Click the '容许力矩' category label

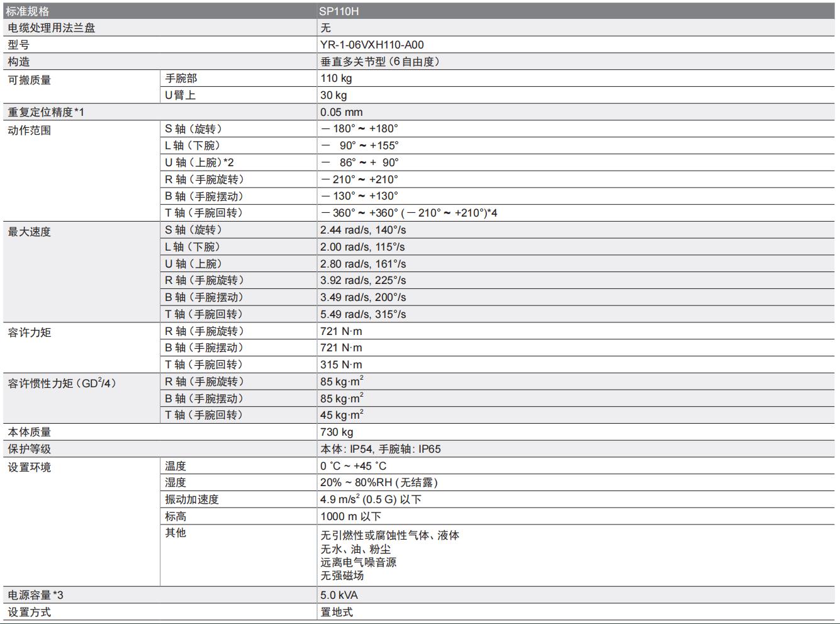(29, 332)
